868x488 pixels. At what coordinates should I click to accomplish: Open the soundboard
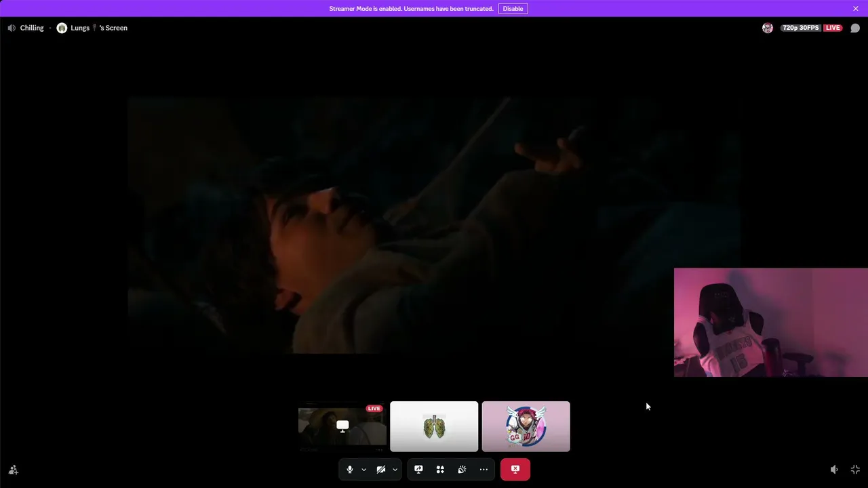(x=462, y=469)
